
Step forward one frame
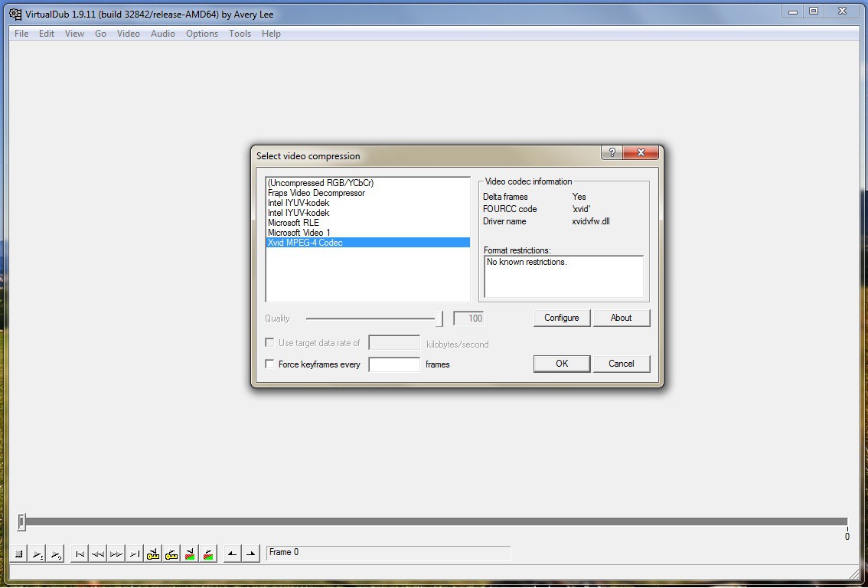tap(116, 554)
